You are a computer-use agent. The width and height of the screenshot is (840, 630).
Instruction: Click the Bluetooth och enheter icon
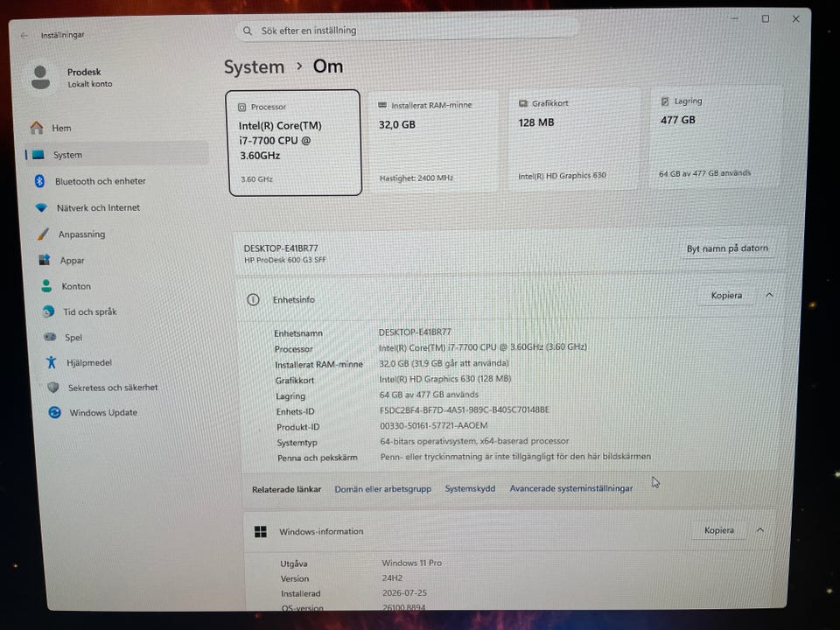[x=39, y=181]
